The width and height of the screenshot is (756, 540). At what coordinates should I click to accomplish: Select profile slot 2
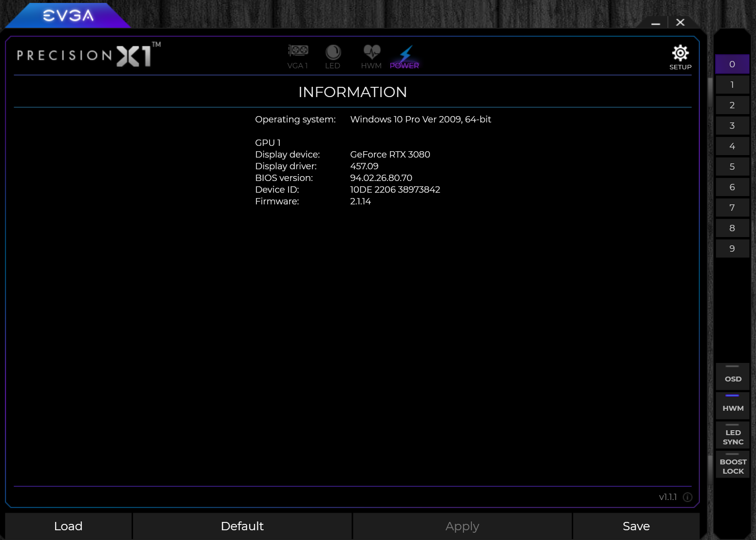(x=732, y=105)
